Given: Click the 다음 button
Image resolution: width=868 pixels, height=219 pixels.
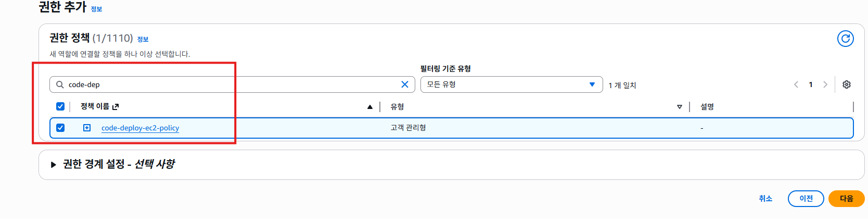Looking at the screenshot, I should point(846,199).
